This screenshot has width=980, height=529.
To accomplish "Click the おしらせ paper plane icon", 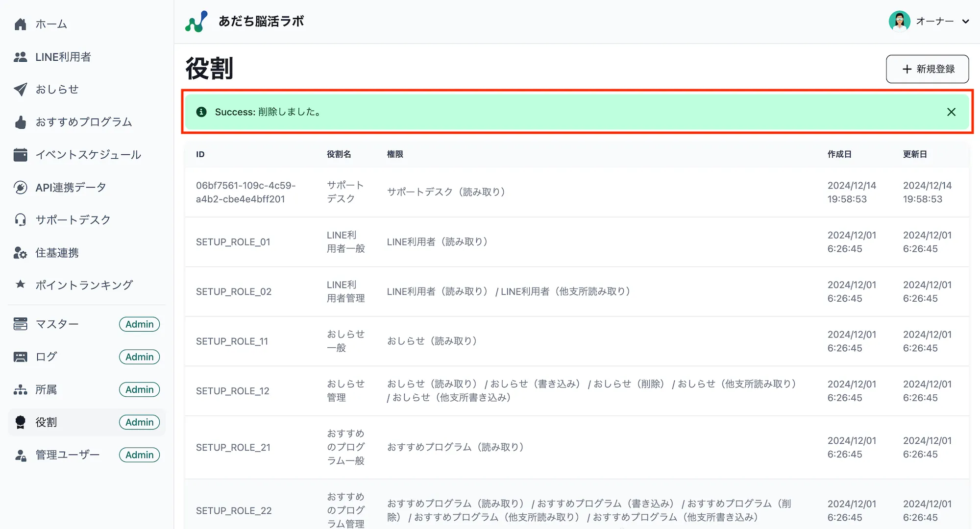I will click(20, 89).
